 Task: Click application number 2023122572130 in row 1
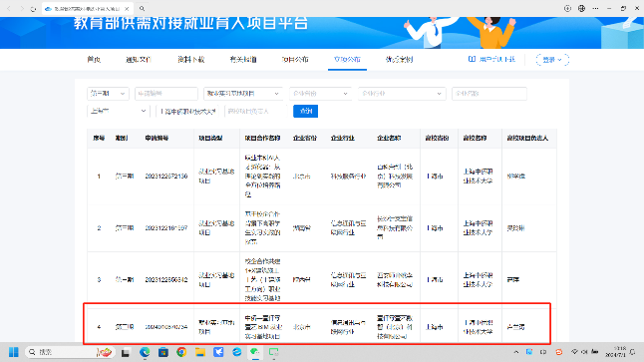click(x=165, y=177)
